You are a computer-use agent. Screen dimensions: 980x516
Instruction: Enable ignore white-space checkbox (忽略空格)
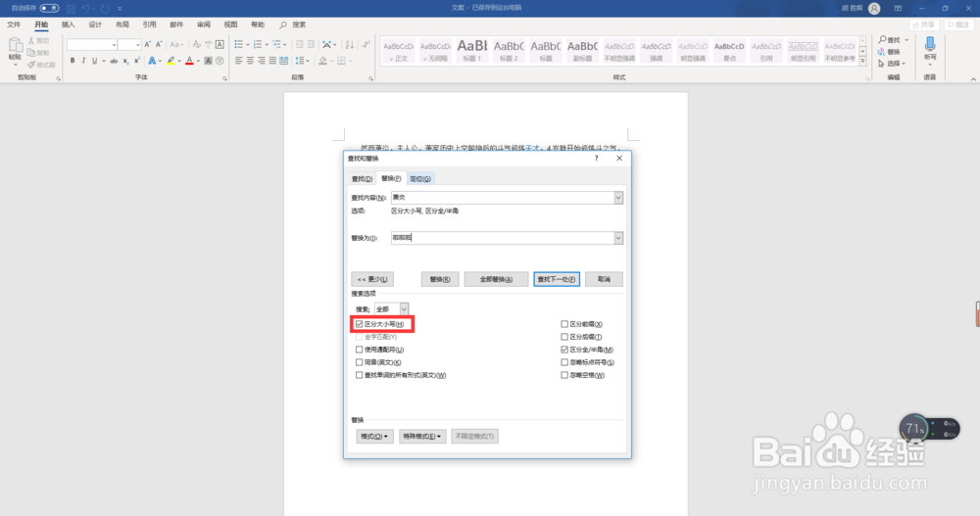click(564, 375)
